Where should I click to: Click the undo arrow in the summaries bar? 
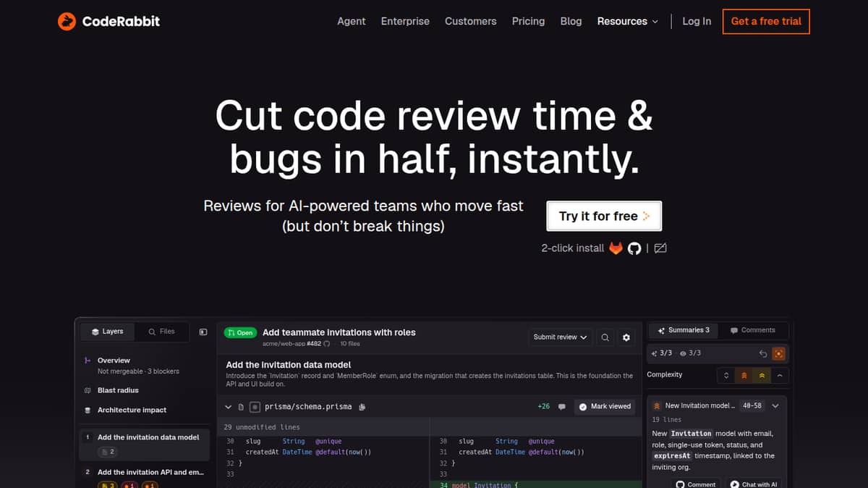[x=762, y=353]
